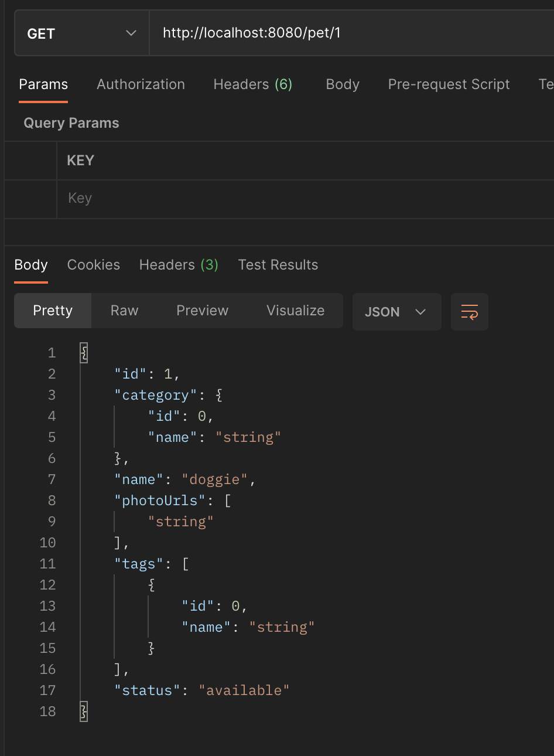Select the request Body tab

343,84
